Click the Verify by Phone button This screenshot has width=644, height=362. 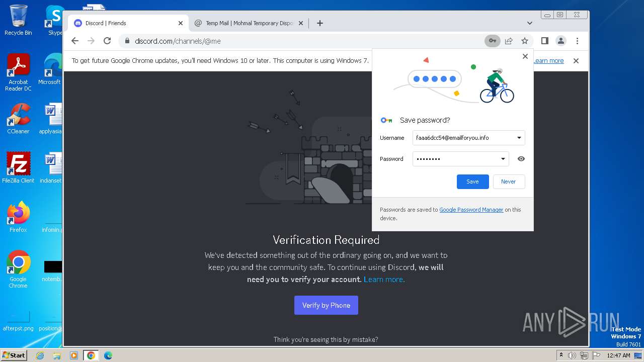pyautogui.click(x=326, y=305)
